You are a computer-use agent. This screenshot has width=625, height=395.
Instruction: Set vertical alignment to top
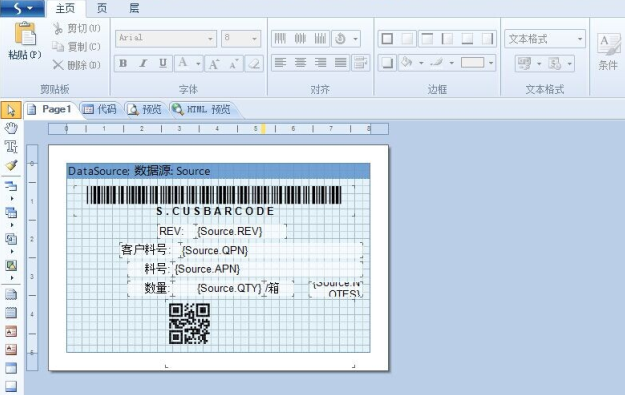coord(280,39)
